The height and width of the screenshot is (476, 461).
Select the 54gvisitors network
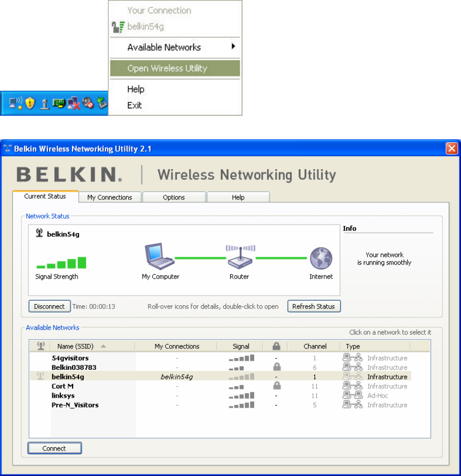tap(70, 358)
